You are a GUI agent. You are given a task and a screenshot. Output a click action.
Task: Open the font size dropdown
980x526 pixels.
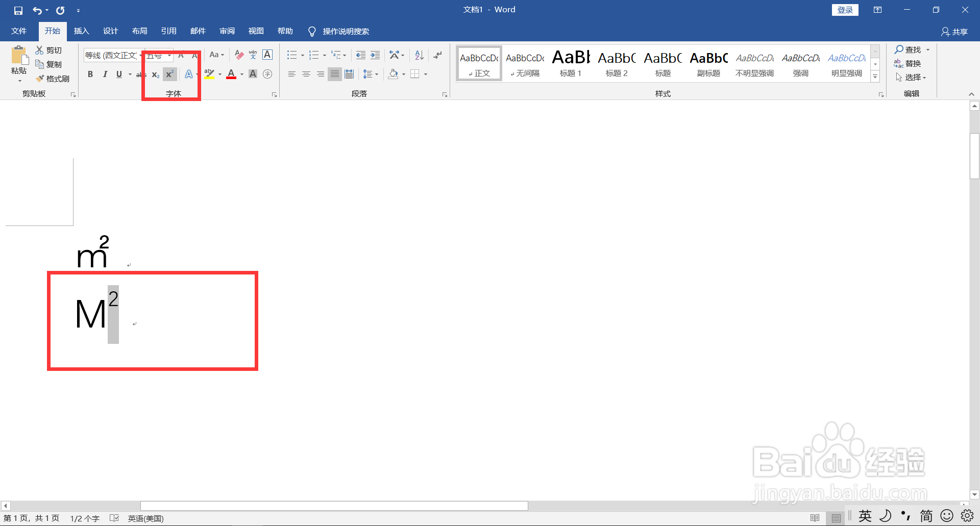pyautogui.click(x=169, y=55)
